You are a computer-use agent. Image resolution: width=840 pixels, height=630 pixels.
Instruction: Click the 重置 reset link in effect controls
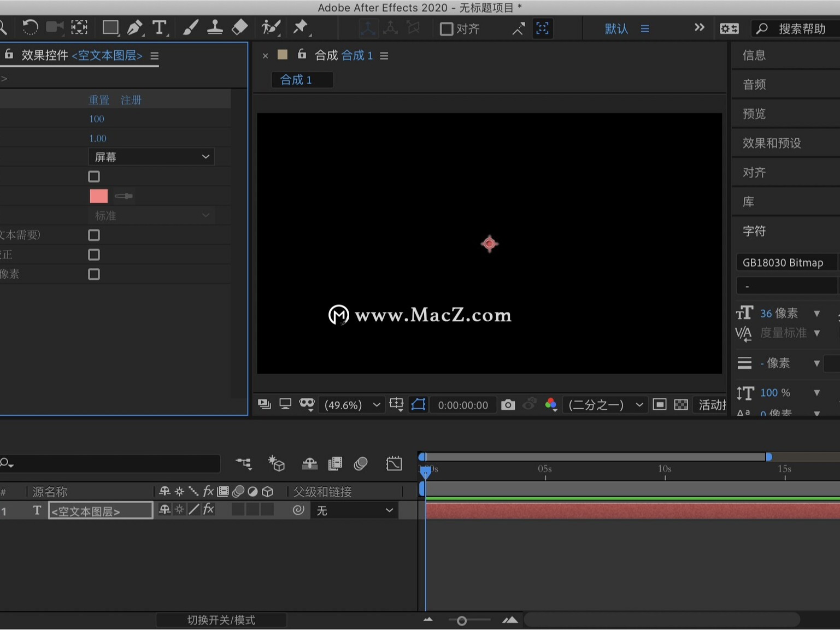click(99, 99)
